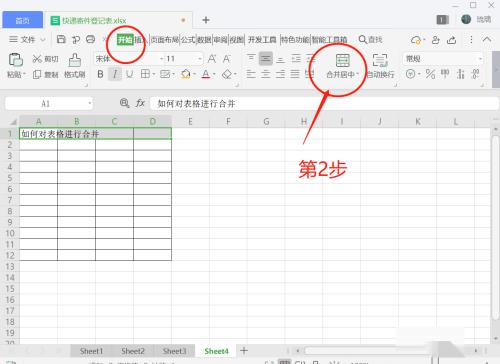Add a new sheet with plus icon
Viewport: 500px width, 364px height.
tap(244, 350)
